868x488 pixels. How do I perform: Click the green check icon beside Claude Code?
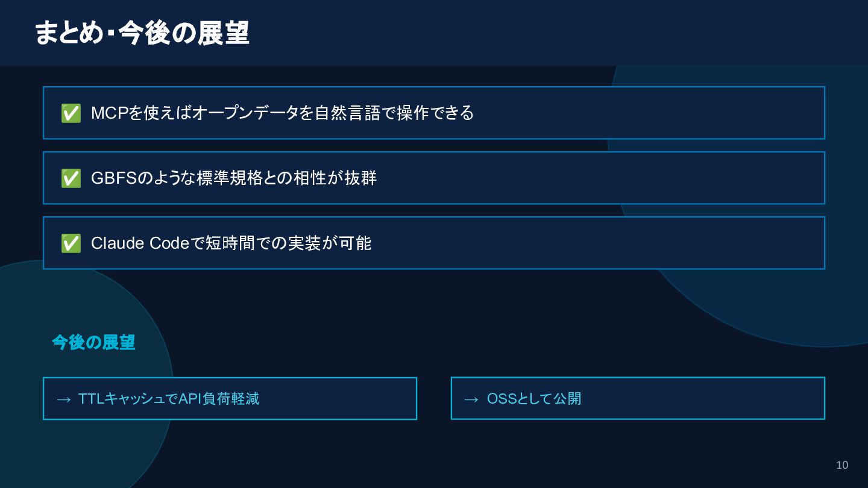(71, 243)
